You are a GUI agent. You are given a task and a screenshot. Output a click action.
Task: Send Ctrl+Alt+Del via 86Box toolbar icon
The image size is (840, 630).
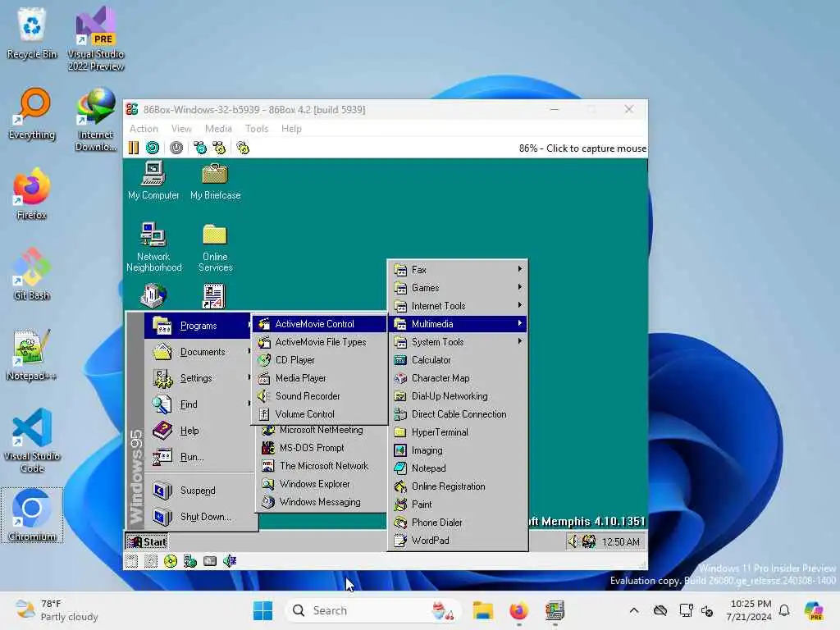(200, 148)
